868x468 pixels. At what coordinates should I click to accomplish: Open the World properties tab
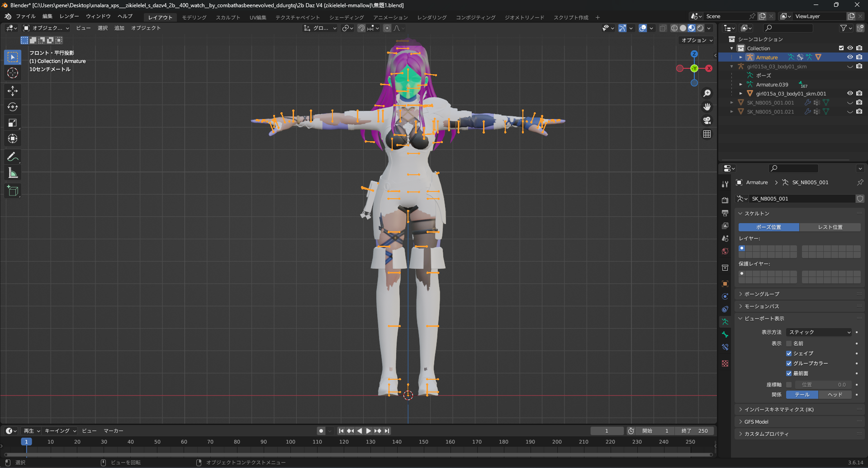[725, 251]
